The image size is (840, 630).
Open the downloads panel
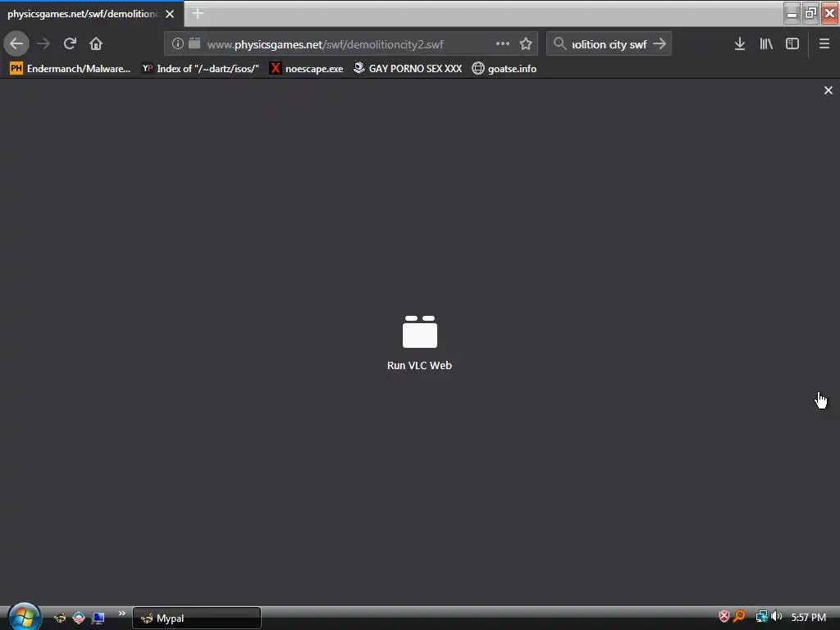[x=739, y=43]
